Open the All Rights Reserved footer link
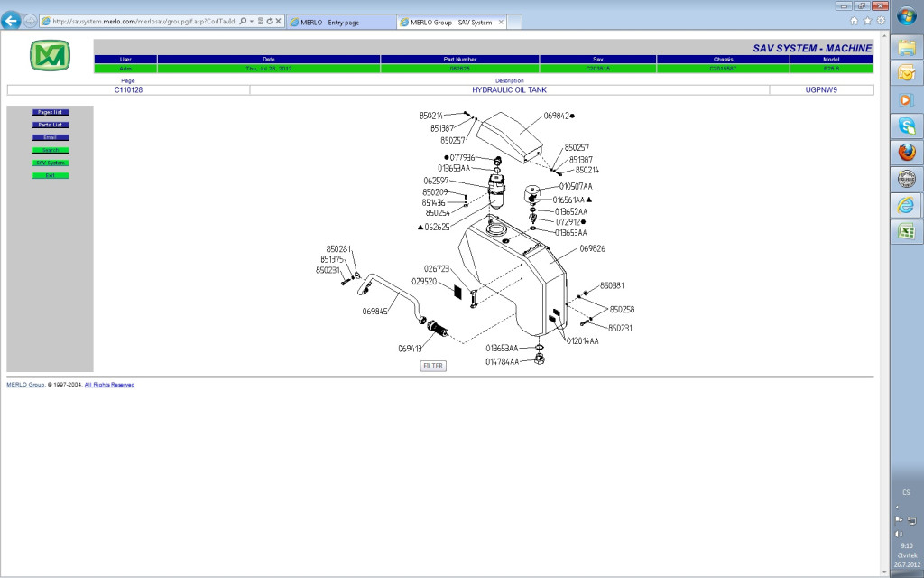Viewport: 924px width, 578px height. coord(109,385)
